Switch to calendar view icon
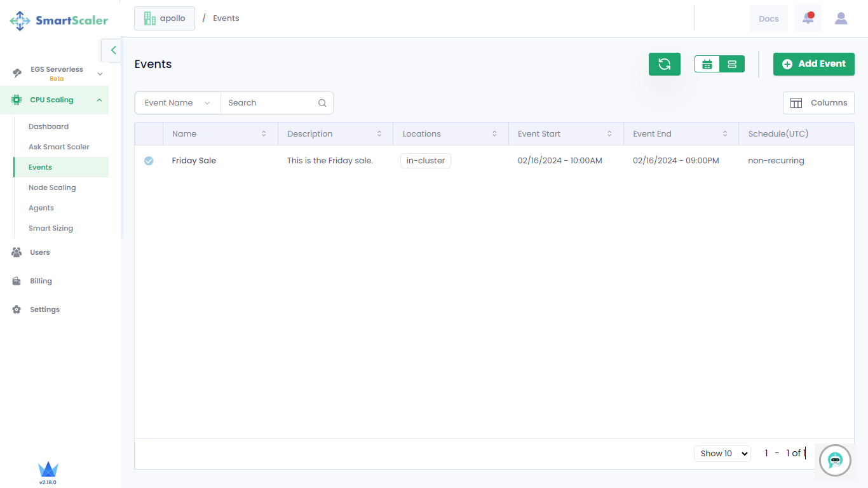Screen dimensions: 868x488 707,64
